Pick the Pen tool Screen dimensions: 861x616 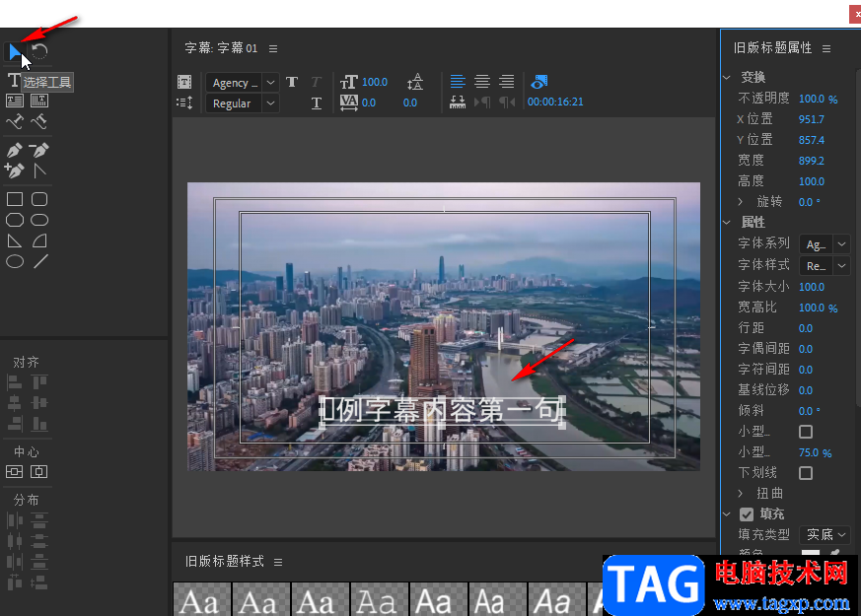coord(15,151)
